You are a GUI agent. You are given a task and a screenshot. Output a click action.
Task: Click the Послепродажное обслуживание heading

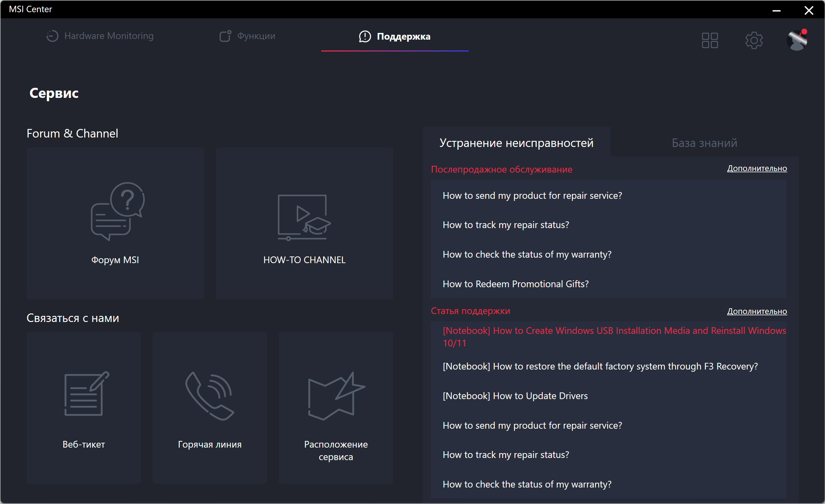[502, 170]
